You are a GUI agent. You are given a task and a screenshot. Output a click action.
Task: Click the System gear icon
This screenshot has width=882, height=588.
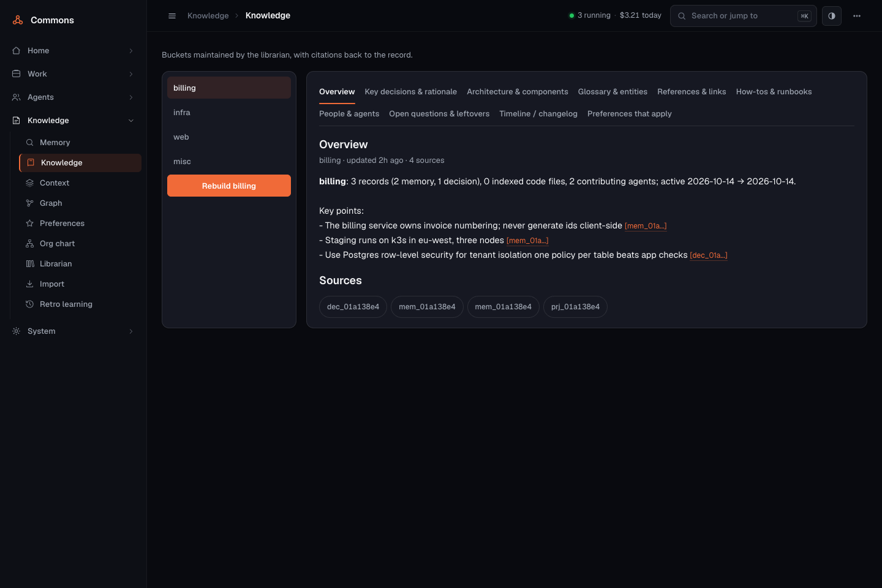17,331
